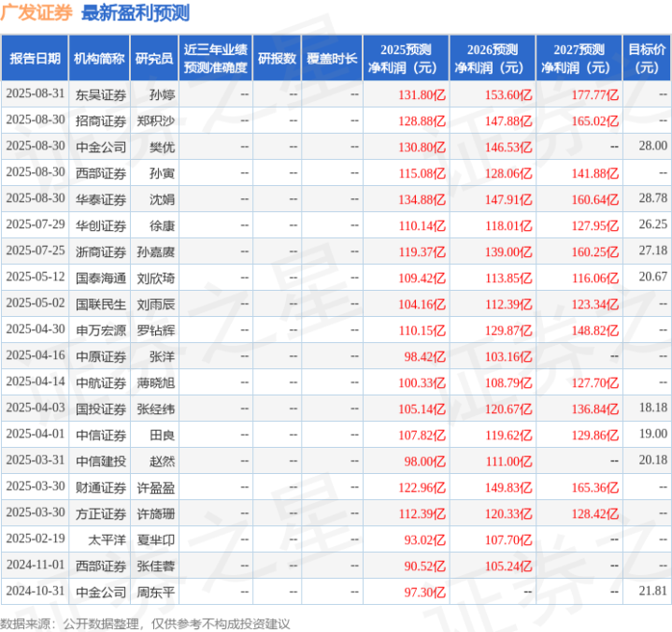This screenshot has height=632, width=672.
Task: Click the 2027预测净利润 column header
Action: tap(579, 58)
